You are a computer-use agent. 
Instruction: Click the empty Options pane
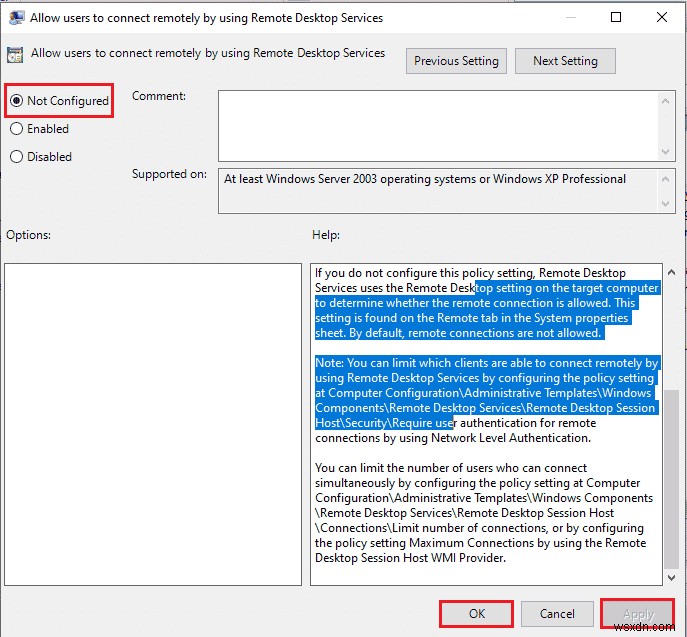(x=153, y=424)
